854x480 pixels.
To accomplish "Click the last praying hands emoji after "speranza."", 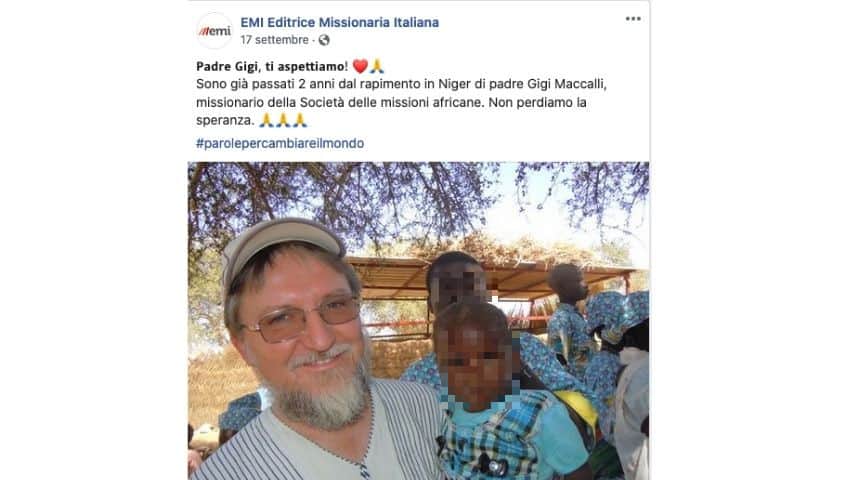I will (300, 120).
